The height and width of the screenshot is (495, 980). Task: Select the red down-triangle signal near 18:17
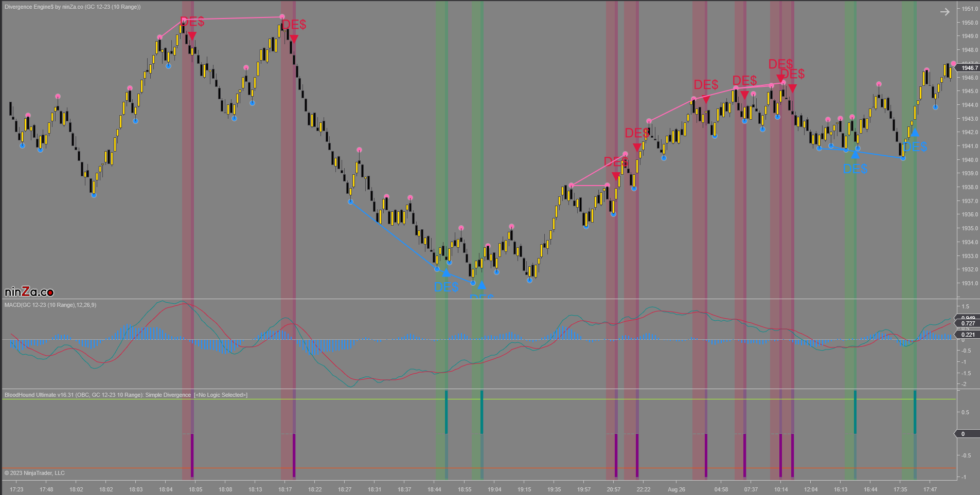(294, 39)
